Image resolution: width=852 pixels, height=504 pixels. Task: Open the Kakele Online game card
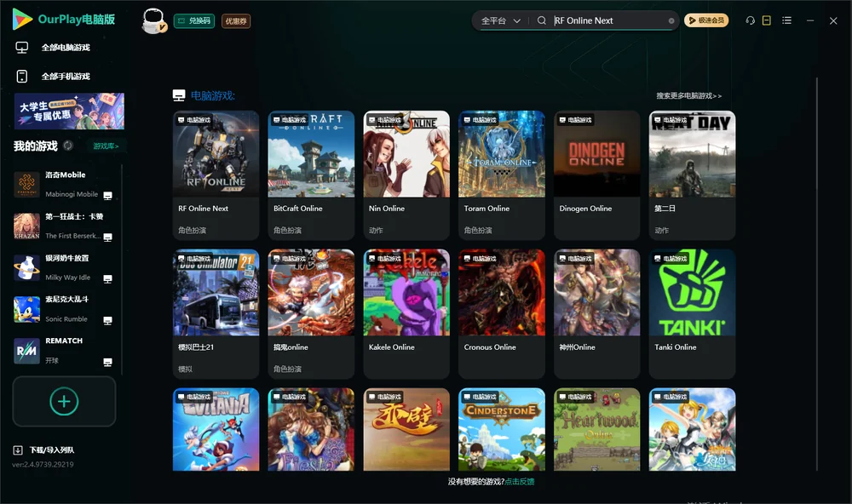tap(406, 314)
